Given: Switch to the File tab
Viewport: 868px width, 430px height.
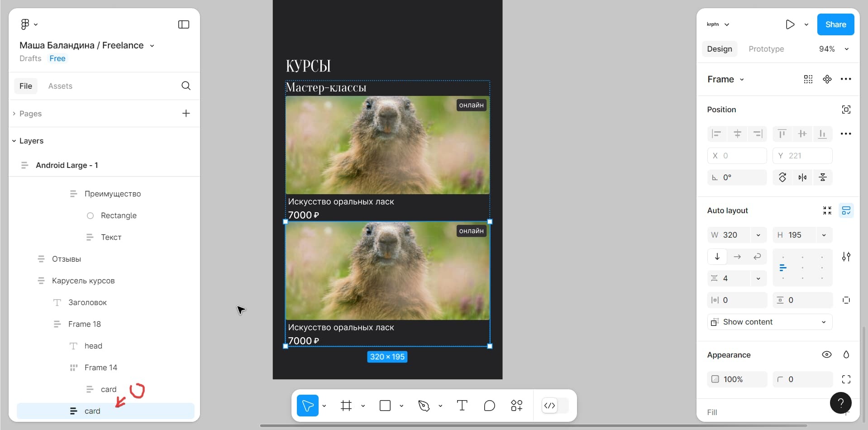Looking at the screenshot, I should click(26, 86).
